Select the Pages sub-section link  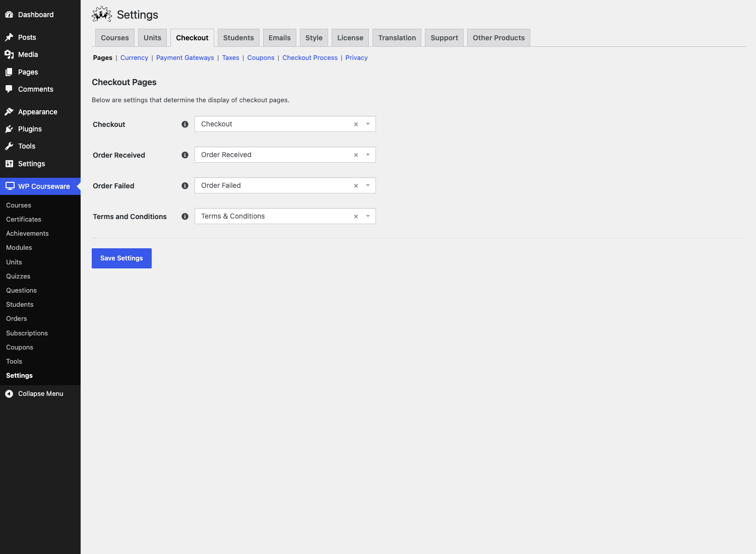coord(103,58)
